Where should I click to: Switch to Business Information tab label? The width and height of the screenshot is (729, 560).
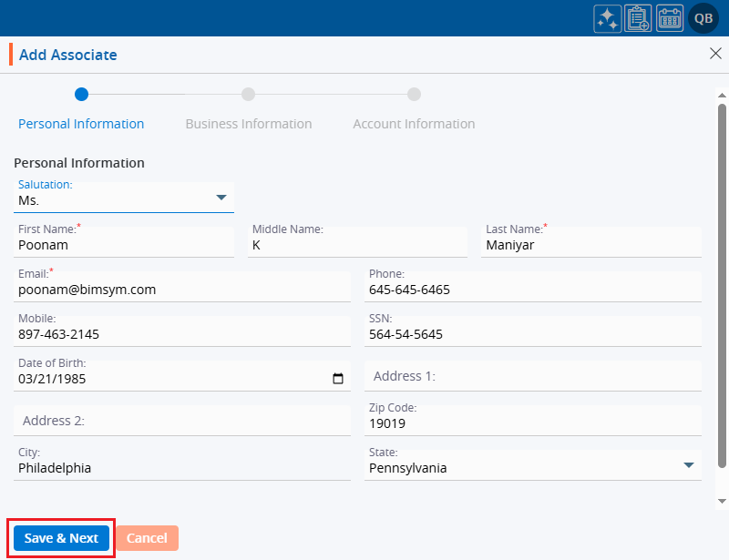(248, 124)
